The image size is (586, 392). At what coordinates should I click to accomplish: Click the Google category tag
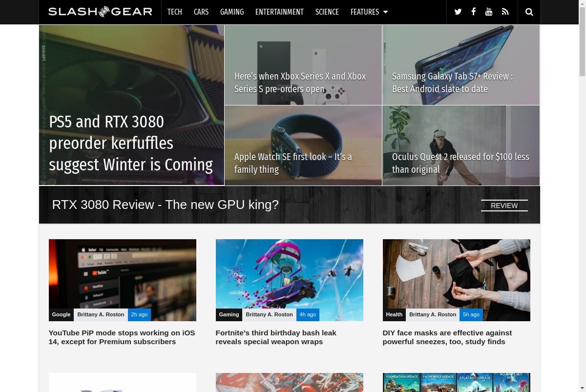click(x=61, y=314)
